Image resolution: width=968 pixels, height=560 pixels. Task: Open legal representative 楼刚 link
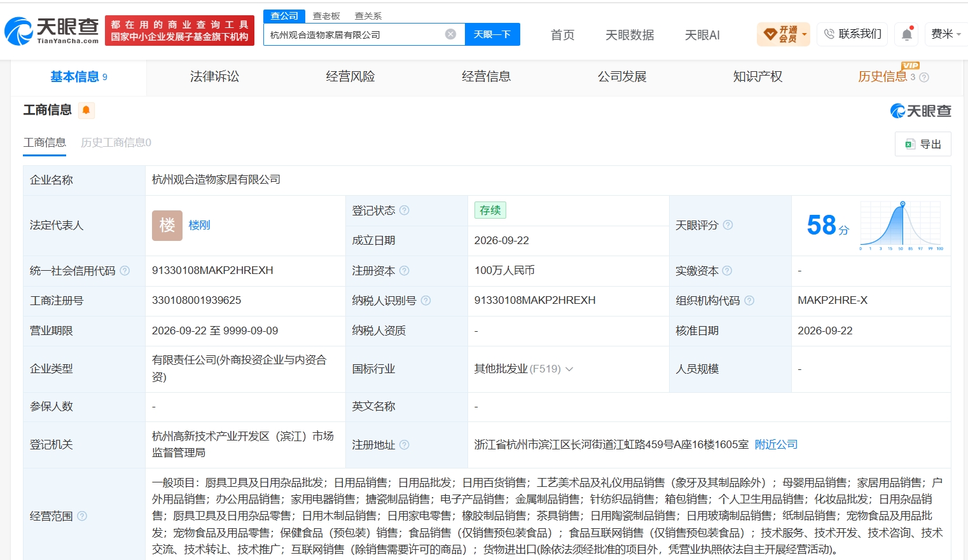199,226
